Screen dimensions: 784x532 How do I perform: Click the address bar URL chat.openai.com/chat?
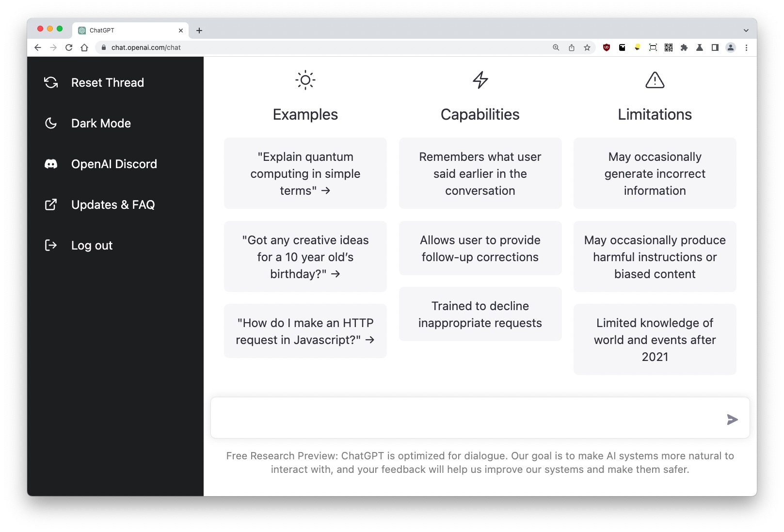pos(146,47)
